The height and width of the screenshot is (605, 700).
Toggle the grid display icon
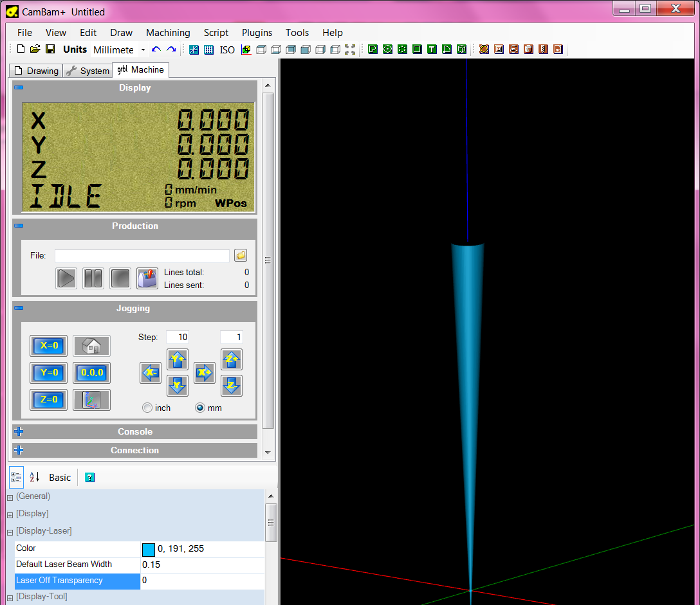tap(208, 50)
